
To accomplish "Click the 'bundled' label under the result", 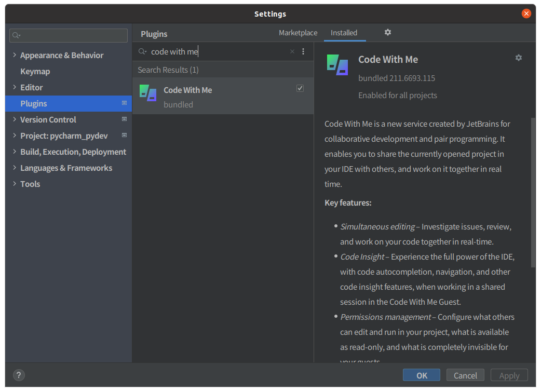I will [x=178, y=104].
